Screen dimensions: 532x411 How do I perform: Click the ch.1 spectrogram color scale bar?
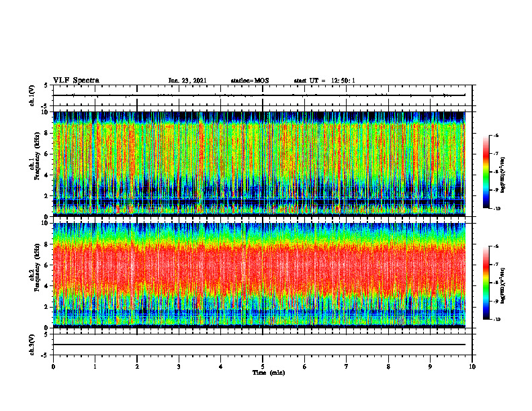coord(486,172)
